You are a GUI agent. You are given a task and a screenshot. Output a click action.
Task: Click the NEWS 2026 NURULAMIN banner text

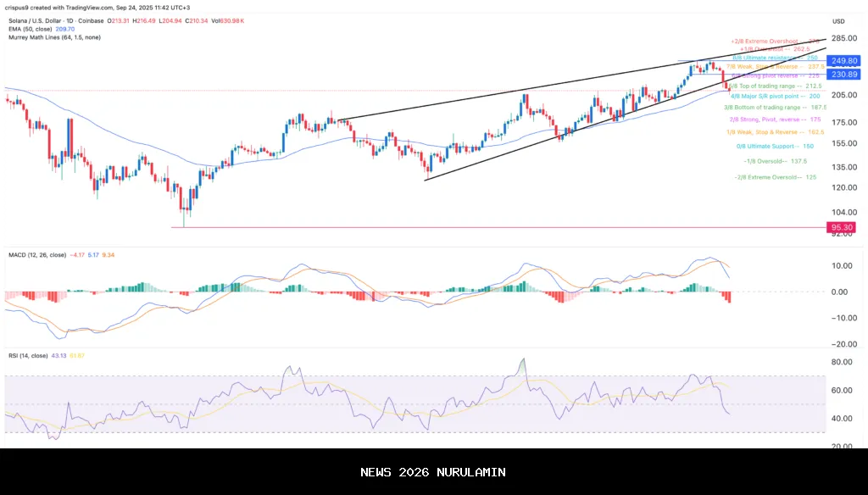[x=433, y=472]
